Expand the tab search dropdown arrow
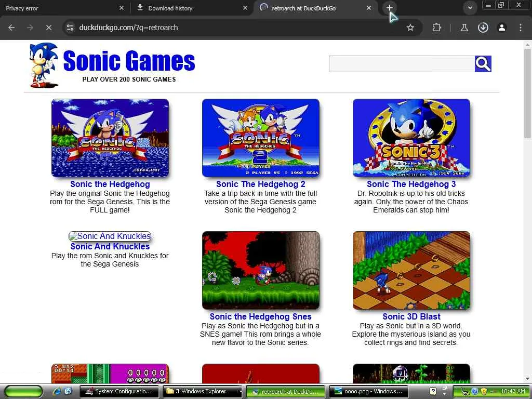 [470, 8]
